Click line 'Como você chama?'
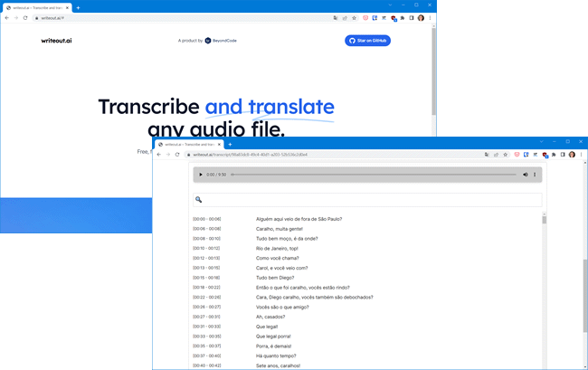 coord(278,258)
